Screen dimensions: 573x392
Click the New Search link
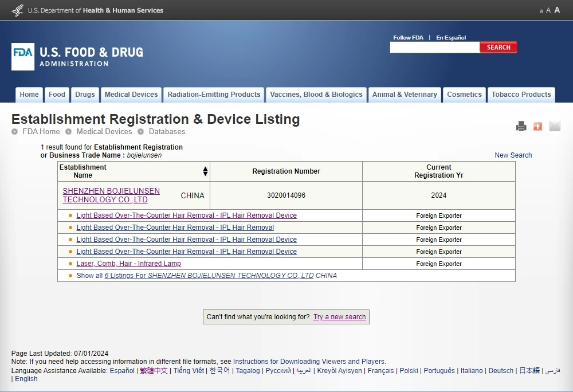pyautogui.click(x=513, y=155)
